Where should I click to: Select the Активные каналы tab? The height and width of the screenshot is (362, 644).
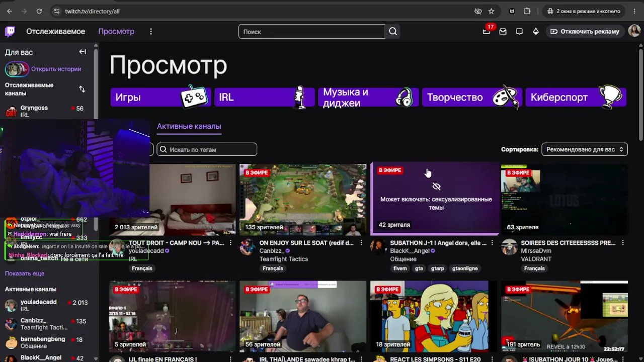point(189,126)
